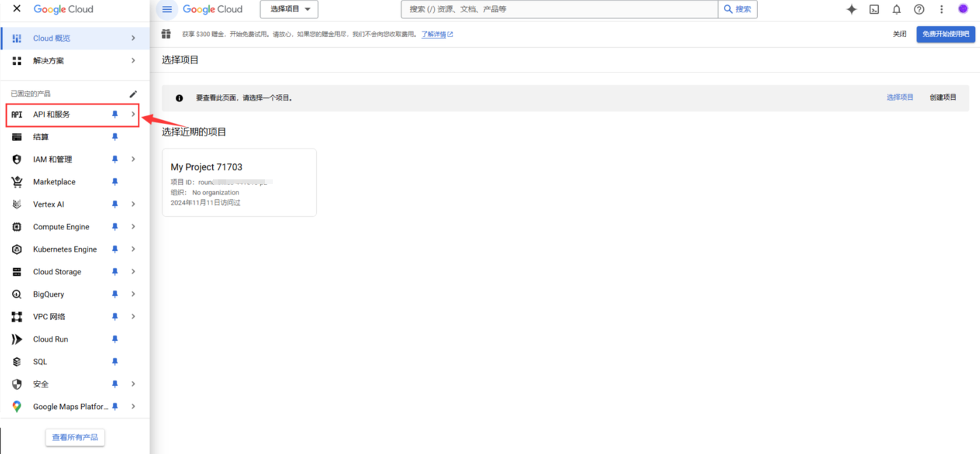Click the Marketplace cart icon
This screenshot has height=454, width=980.
coord(17,182)
